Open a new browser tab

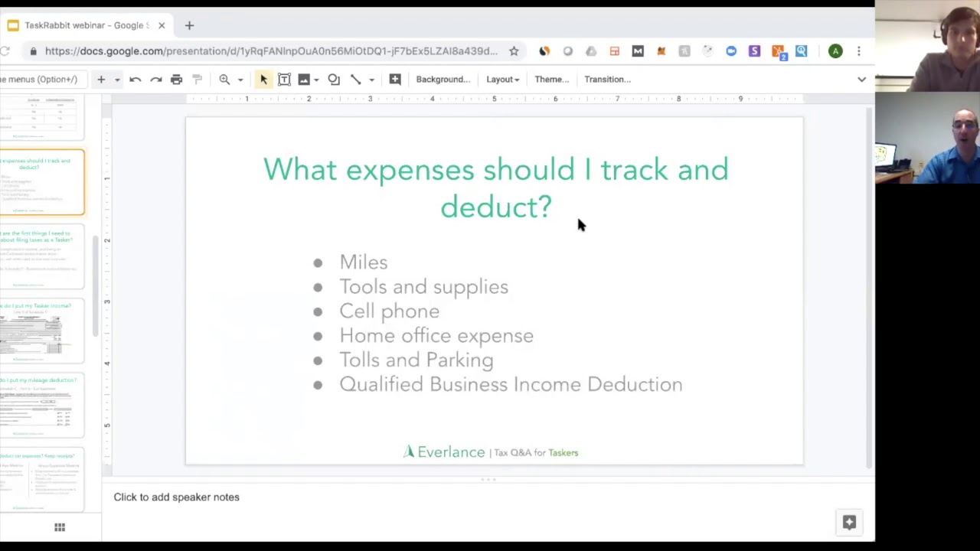tap(189, 25)
